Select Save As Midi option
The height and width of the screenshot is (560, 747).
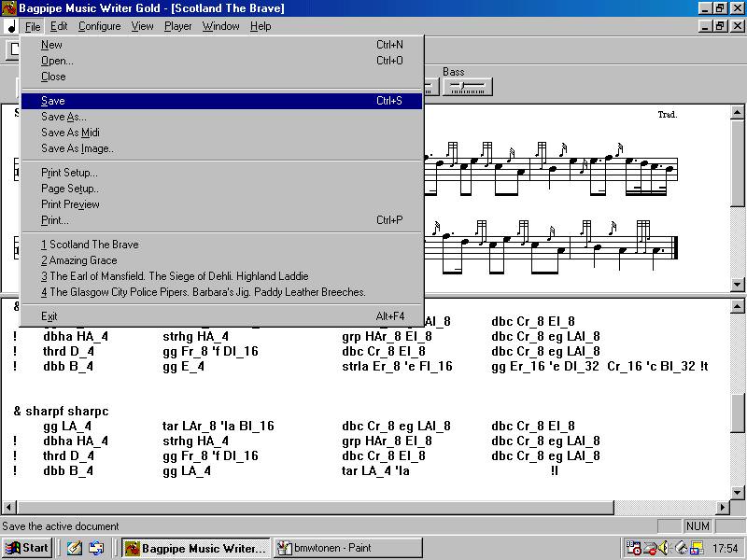[221, 133]
